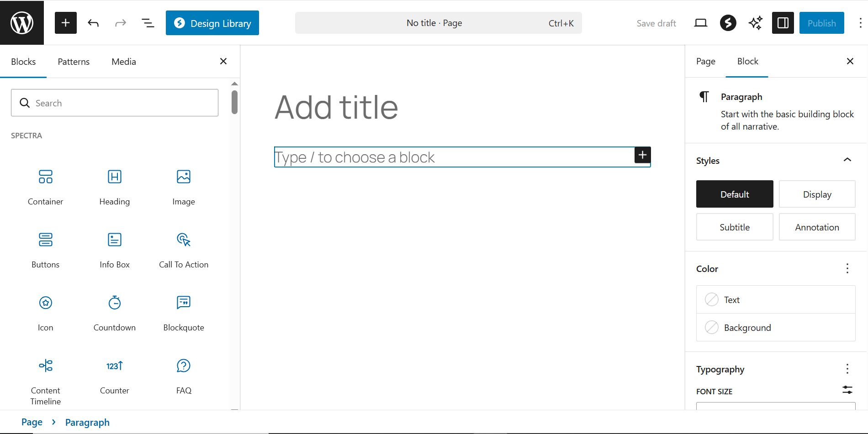Insert the Icon block

(46, 313)
